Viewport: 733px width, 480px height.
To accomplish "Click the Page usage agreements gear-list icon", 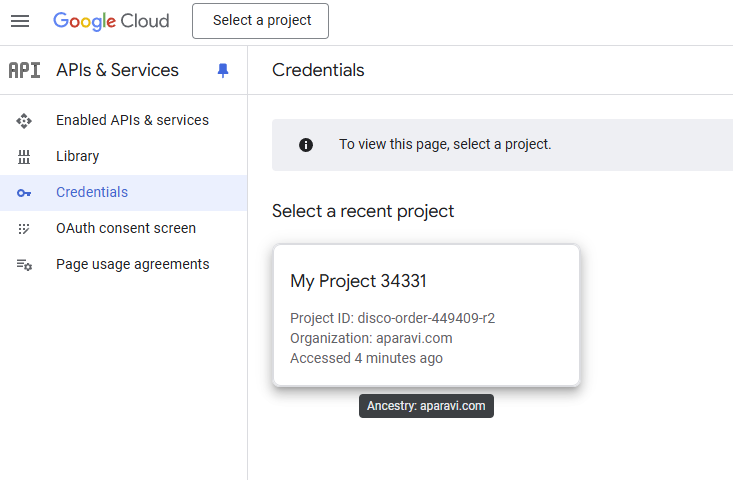I will pyautogui.click(x=24, y=265).
